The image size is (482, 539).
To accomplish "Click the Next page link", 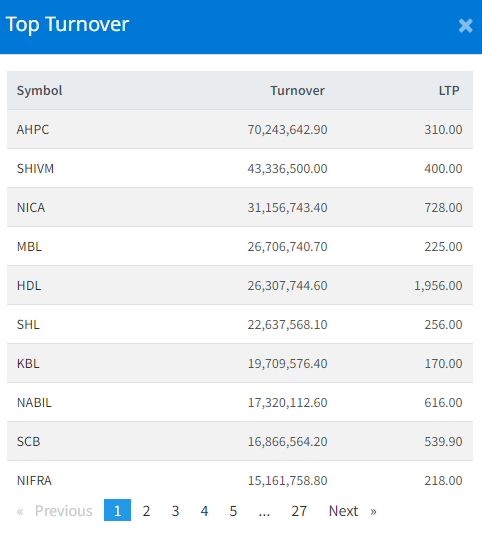I will tap(352, 510).
